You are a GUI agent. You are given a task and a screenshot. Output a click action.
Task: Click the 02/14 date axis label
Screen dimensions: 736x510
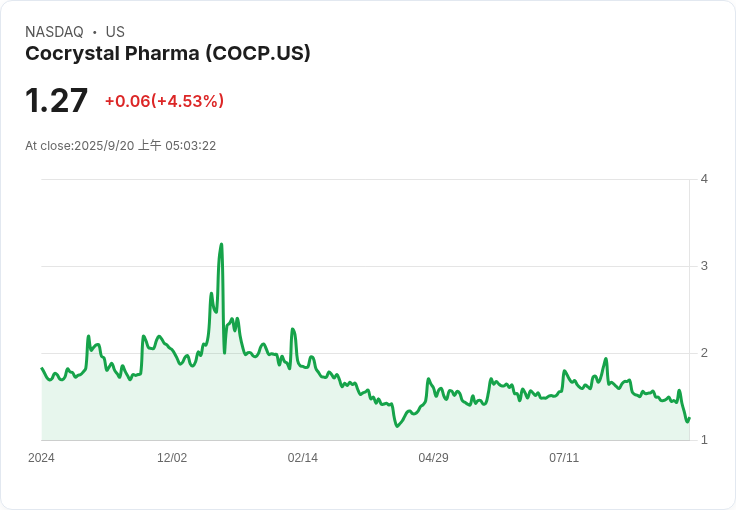click(303, 458)
